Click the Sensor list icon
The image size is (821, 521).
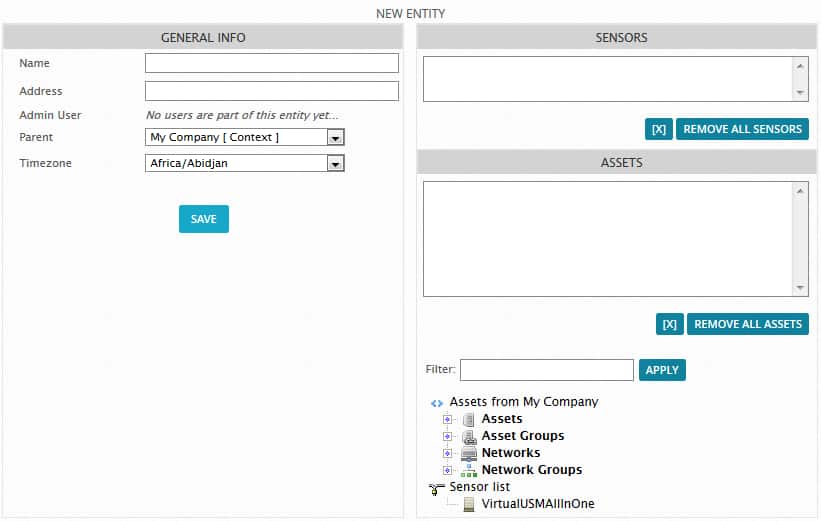tap(436, 488)
